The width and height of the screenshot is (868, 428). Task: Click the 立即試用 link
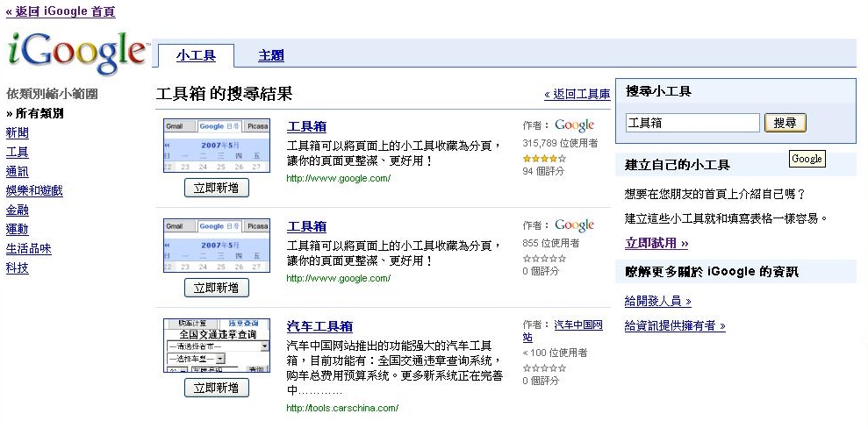656,243
